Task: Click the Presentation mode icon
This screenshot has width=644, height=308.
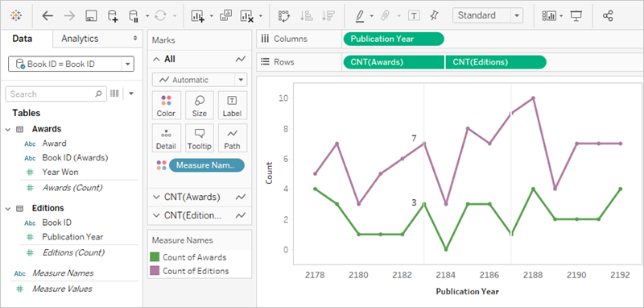Action: [x=576, y=15]
